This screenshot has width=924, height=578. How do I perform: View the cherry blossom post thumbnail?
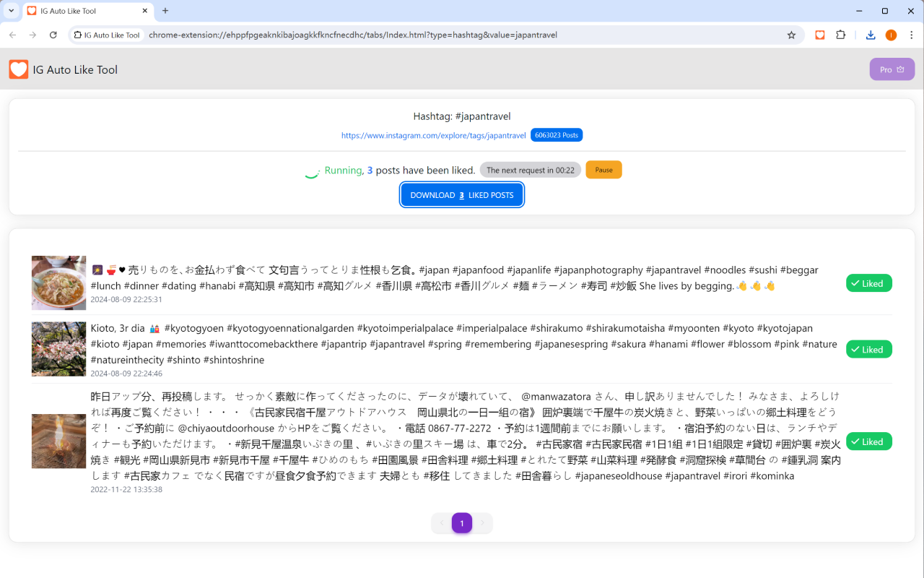tap(58, 349)
